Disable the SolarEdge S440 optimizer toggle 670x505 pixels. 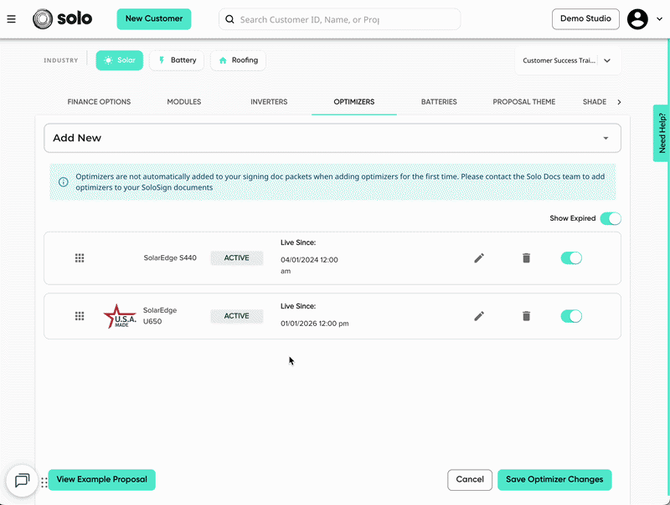(x=571, y=258)
